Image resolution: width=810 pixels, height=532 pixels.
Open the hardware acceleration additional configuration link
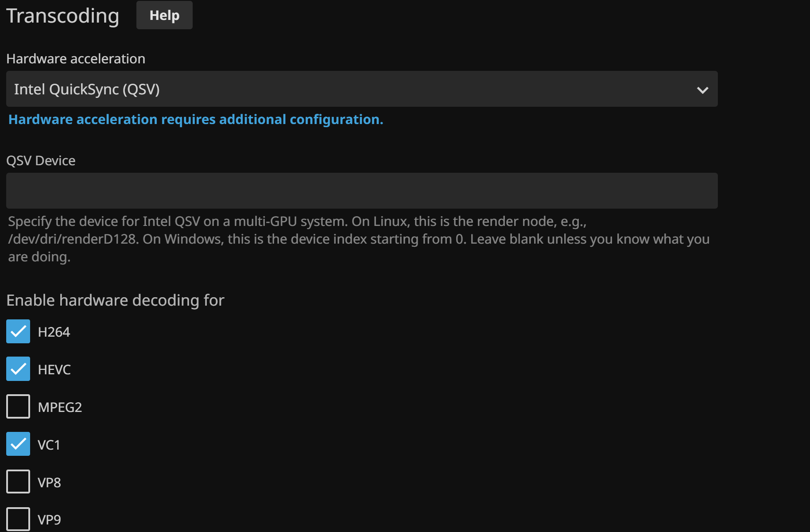coord(196,120)
